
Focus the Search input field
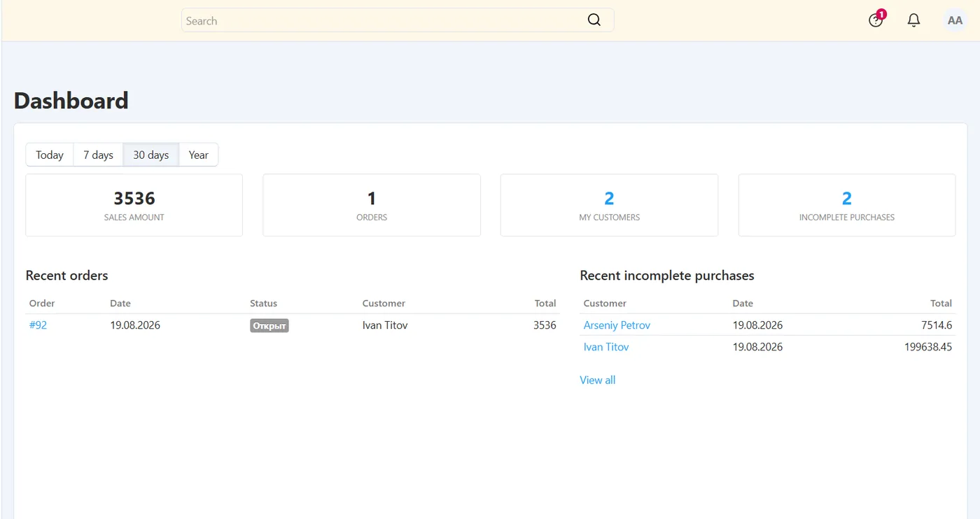398,20
